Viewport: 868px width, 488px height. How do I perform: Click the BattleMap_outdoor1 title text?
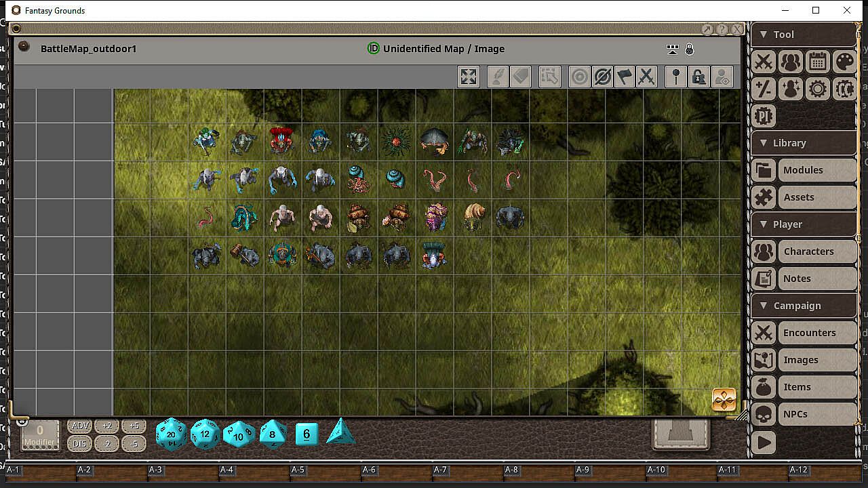click(89, 49)
